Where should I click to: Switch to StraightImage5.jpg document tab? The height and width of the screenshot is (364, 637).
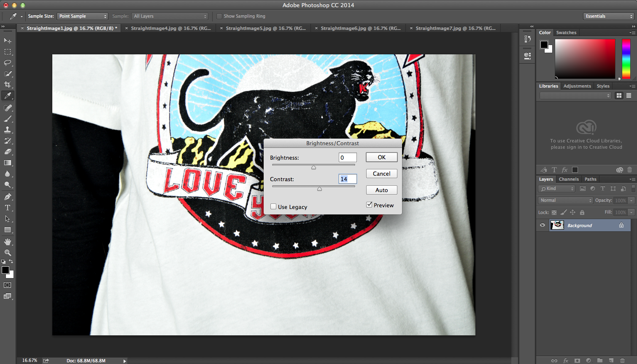[x=266, y=28]
